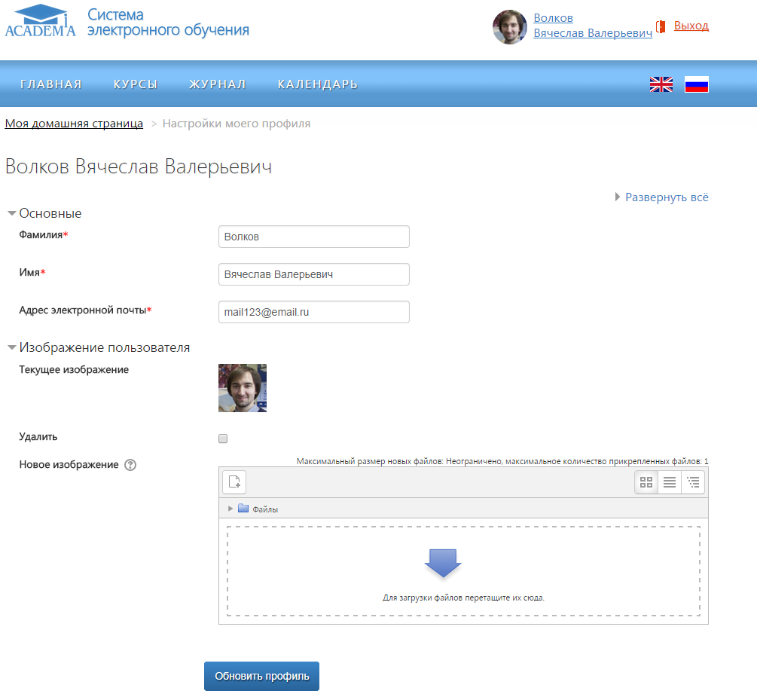The image size is (757, 700).
Task: Collapse Изображение пользователя section
Action: point(12,347)
